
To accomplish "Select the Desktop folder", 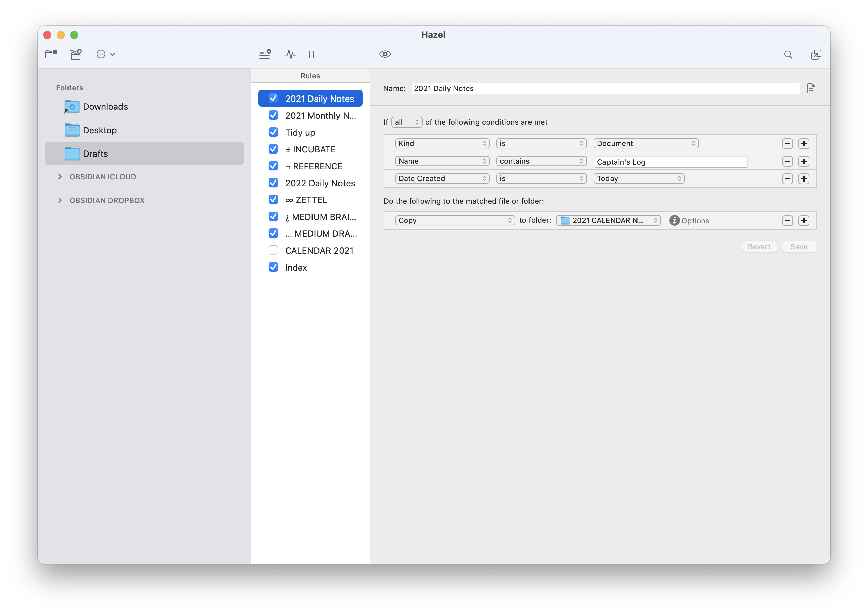I will (144, 130).
